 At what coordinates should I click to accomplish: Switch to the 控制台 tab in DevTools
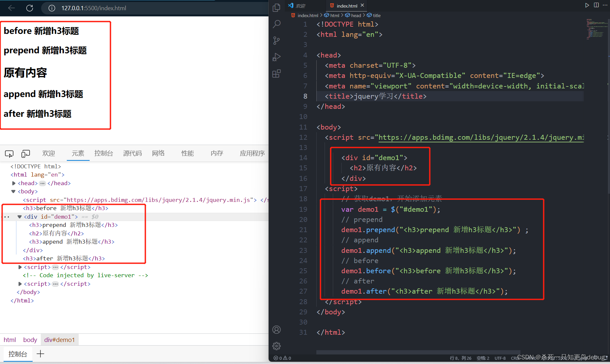(104, 153)
